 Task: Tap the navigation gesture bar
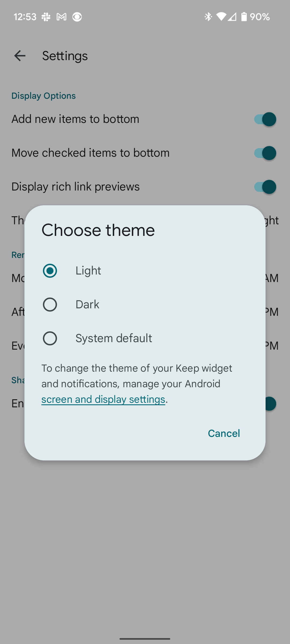click(x=145, y=638)
